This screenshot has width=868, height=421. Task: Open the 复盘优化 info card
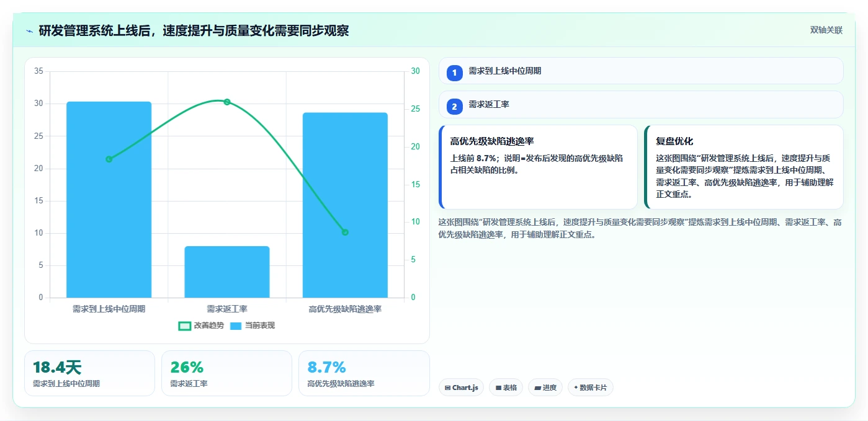point(744,167)
